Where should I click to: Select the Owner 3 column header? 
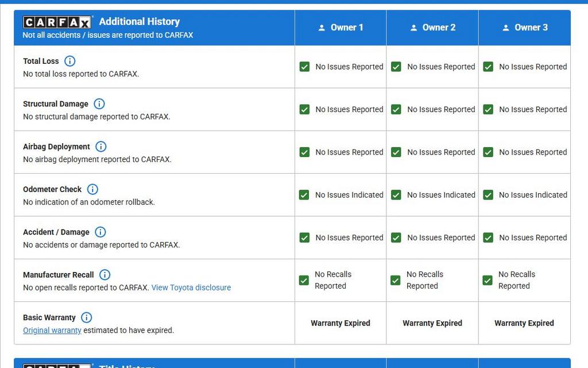click(x=524, y=28)
